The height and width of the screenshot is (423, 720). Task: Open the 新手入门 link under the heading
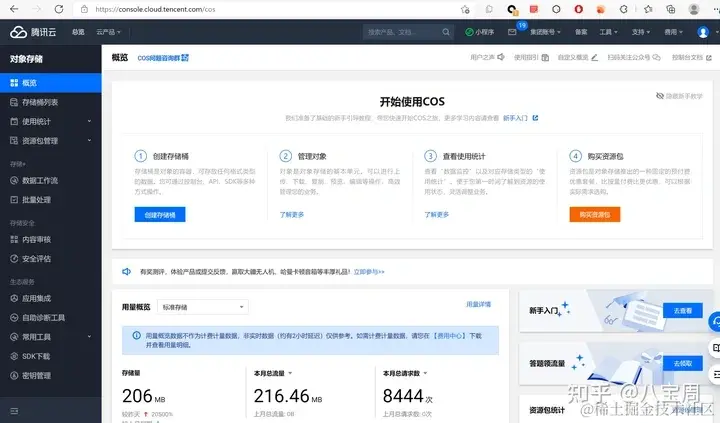coord(515,118)
